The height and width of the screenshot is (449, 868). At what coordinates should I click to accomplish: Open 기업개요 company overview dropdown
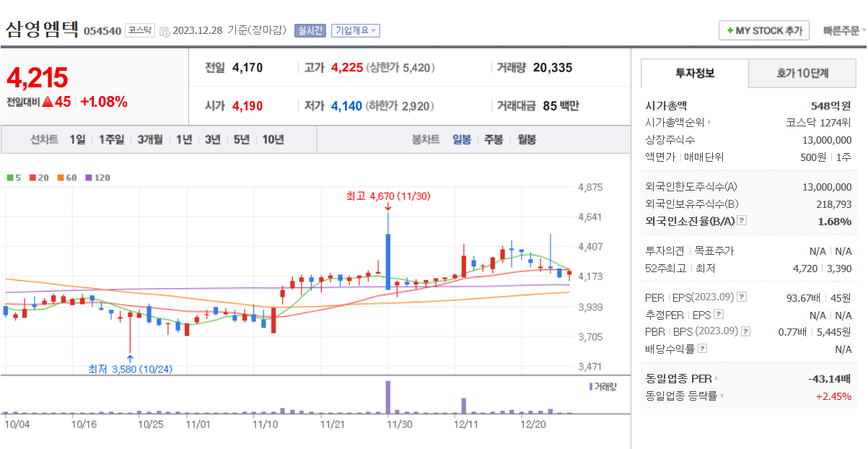[355, 30]
